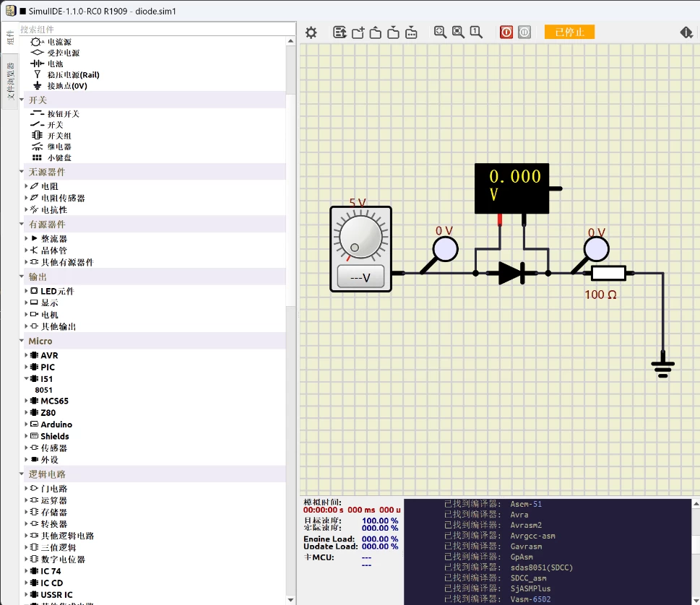Select the ground point (接地点 0V) component
Image resolution: width=700 pixels, height=605 pixels.
click(66, 85)
